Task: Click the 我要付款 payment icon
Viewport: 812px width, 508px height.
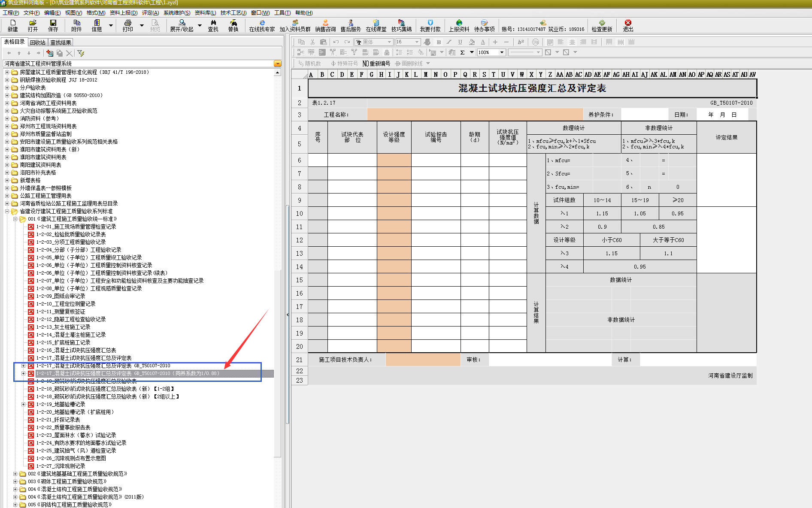Action: 430,26
